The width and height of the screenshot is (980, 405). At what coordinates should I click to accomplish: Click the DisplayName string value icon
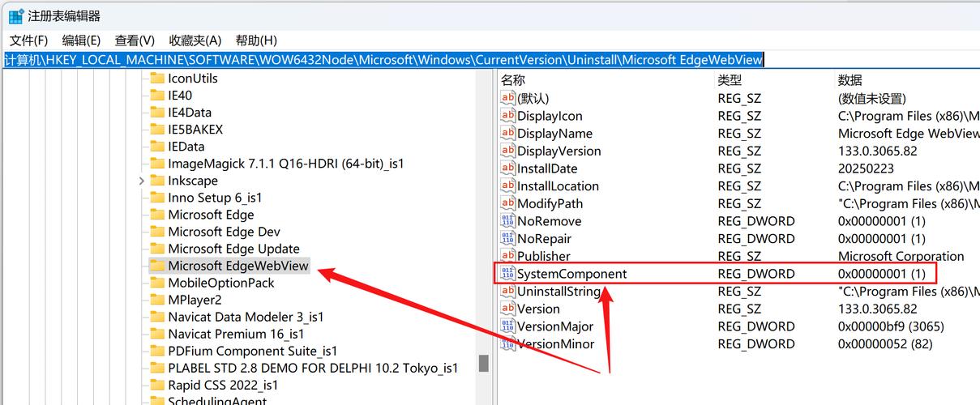point(508,133)
